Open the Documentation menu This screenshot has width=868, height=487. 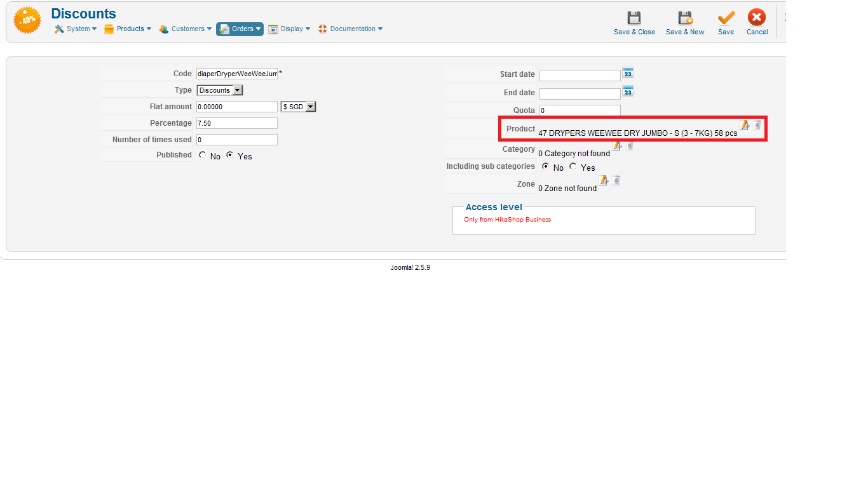350,29
